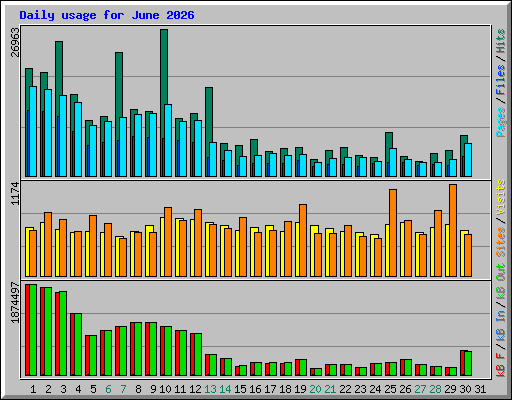Click the 'Visits' legend label

coord(501,197)
